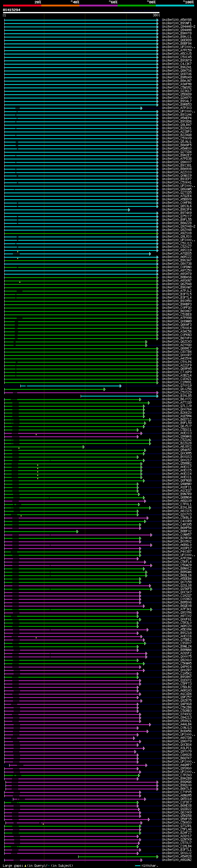The height and width of the screenshot is (868, 197).
Task: Select label UniRef100_B9MU49
Action: [177, 77]
